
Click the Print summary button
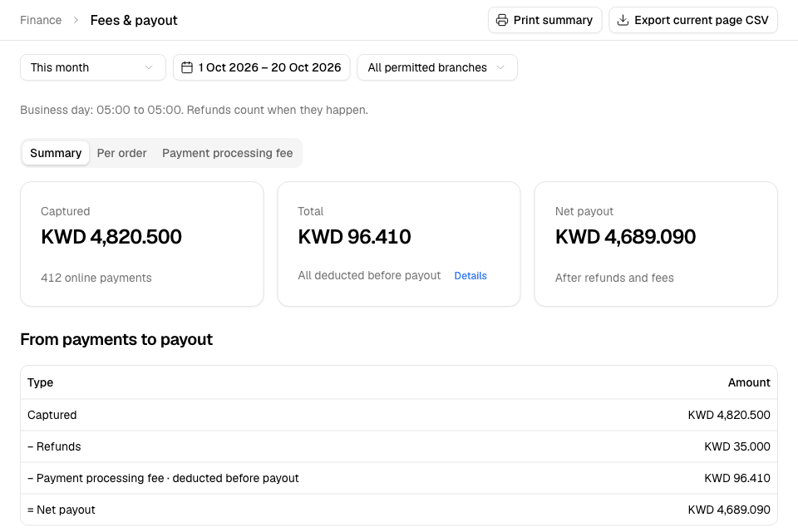coord(545,20)
